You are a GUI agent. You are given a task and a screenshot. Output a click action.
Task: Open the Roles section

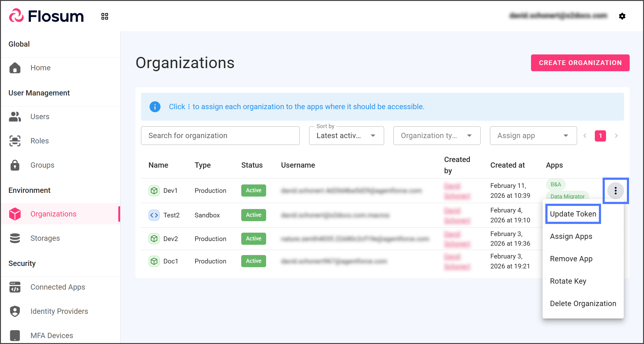pos(39,141)
